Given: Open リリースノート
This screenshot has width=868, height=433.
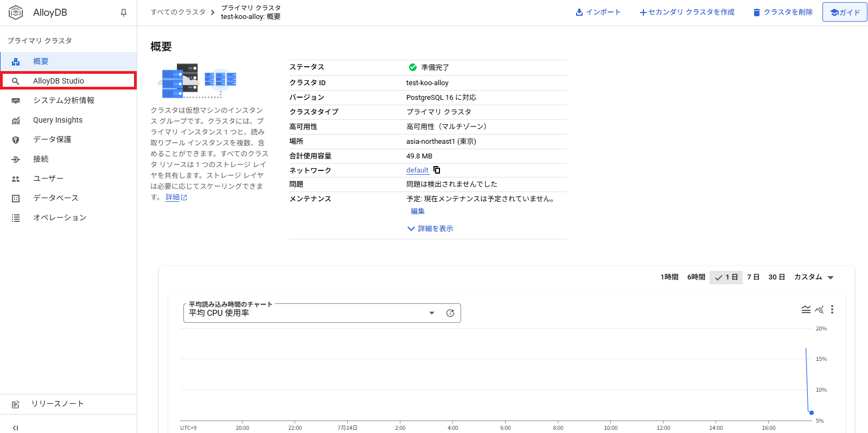Looking at the screenshot, I should point(68,404).
